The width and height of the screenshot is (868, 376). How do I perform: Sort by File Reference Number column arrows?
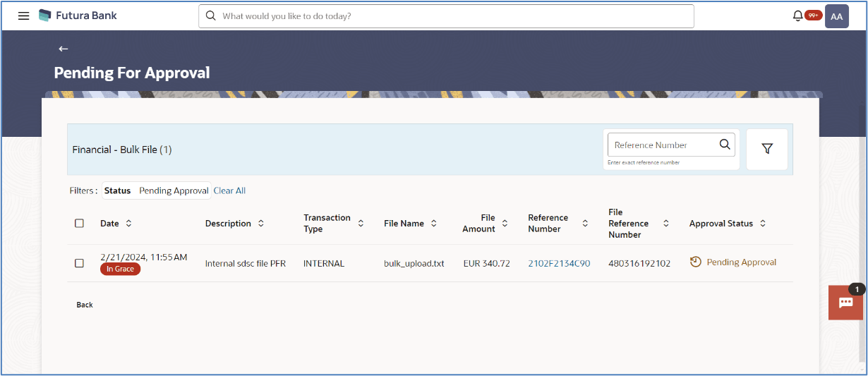tap(665, 223)
